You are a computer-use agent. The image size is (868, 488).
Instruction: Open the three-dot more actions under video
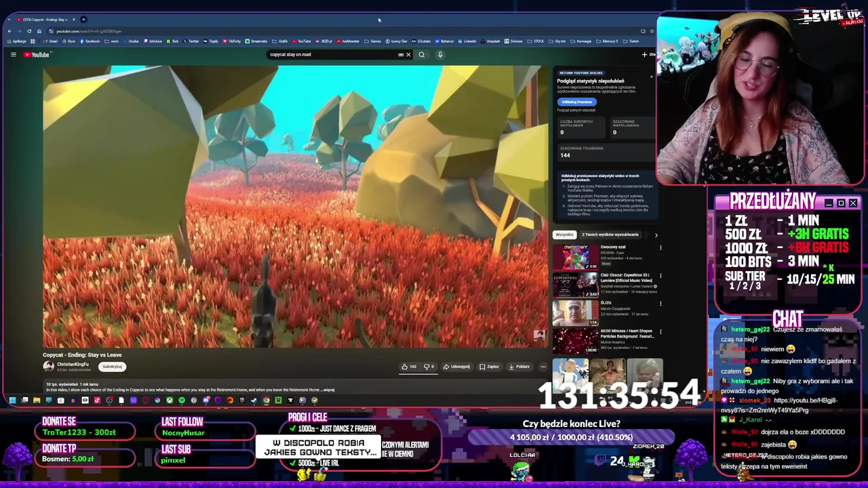coord(543,367)
